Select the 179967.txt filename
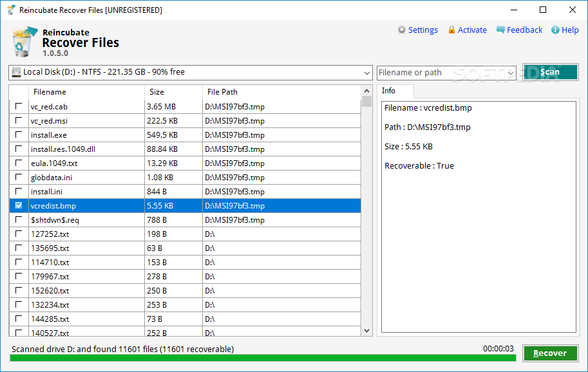This screenshot has height=372, width=588. click(50, 277)
